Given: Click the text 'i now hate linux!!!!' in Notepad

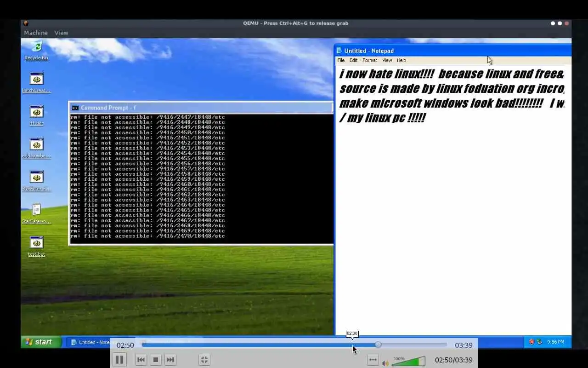Looking at the screenshot, I should pos(386,74).
